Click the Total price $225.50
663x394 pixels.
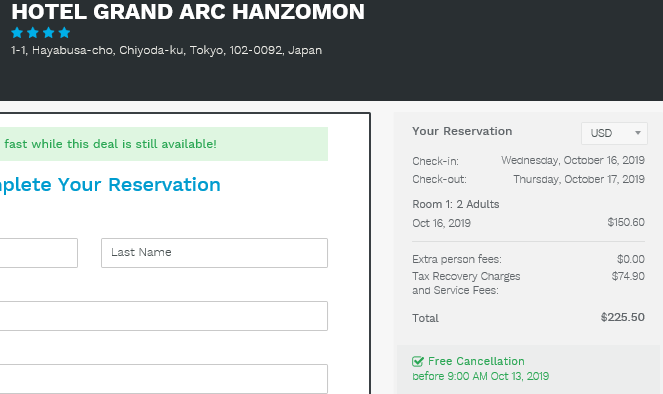pyautogui.click(x=622, y=317)
